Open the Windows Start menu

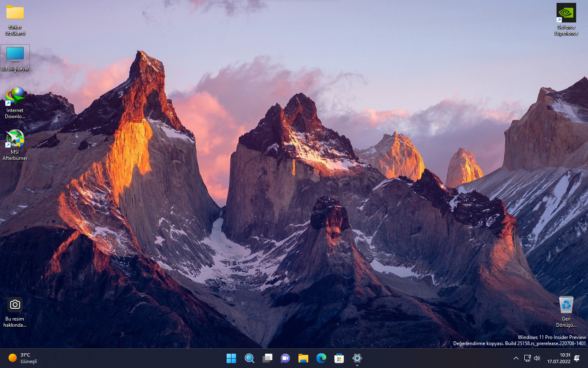231,358
